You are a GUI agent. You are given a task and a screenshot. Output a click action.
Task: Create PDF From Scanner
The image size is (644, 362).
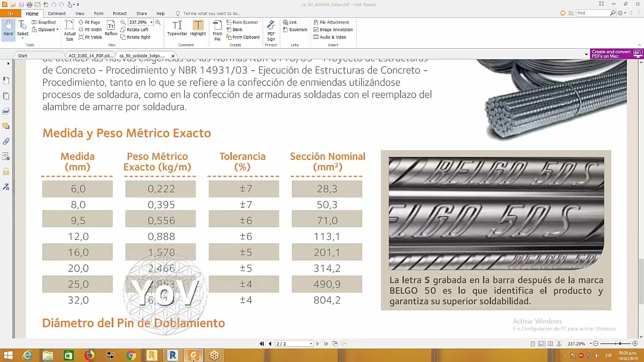tap(242, 23)
